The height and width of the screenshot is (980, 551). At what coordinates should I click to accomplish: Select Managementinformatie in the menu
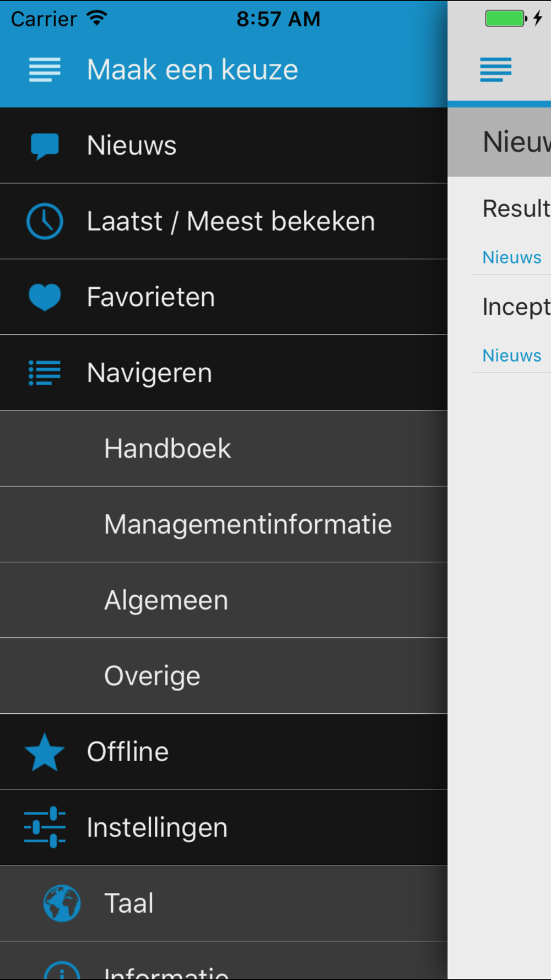tap(224, 525)
